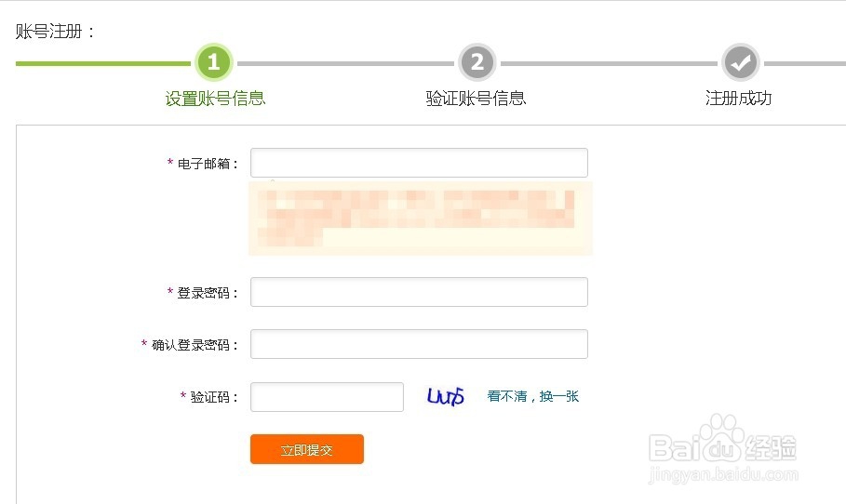Click the 确认登录密码 field label
This screenshot has width=846, height=504.
point(195,345)
